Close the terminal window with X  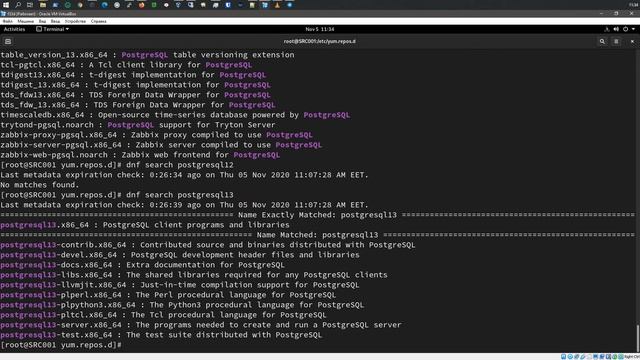point(632,41)
